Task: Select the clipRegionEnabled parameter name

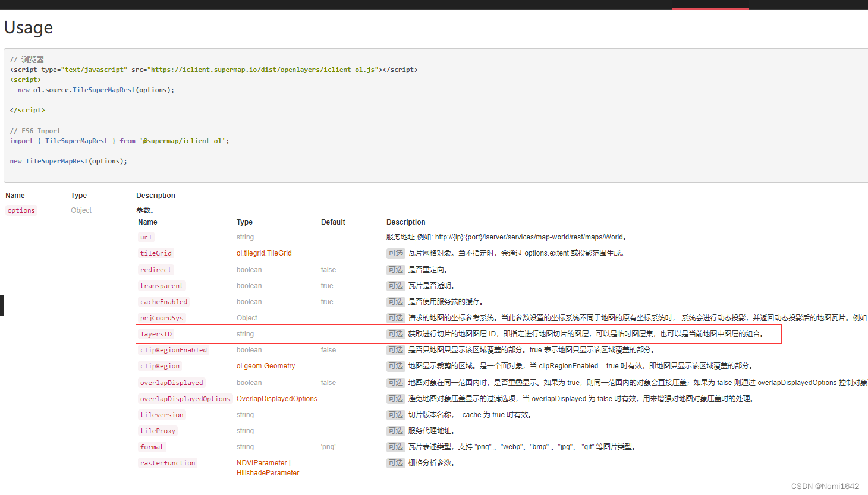Action: tap(174, 350)
